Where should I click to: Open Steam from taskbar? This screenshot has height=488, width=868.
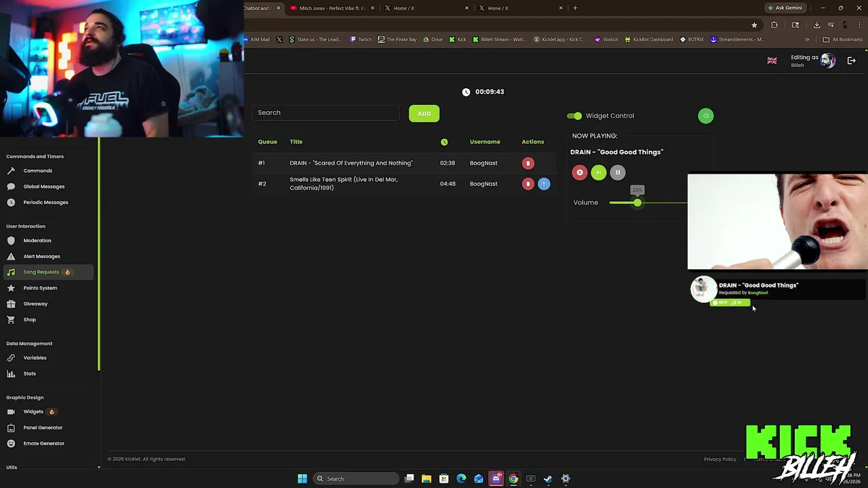[x=548, y=479]
